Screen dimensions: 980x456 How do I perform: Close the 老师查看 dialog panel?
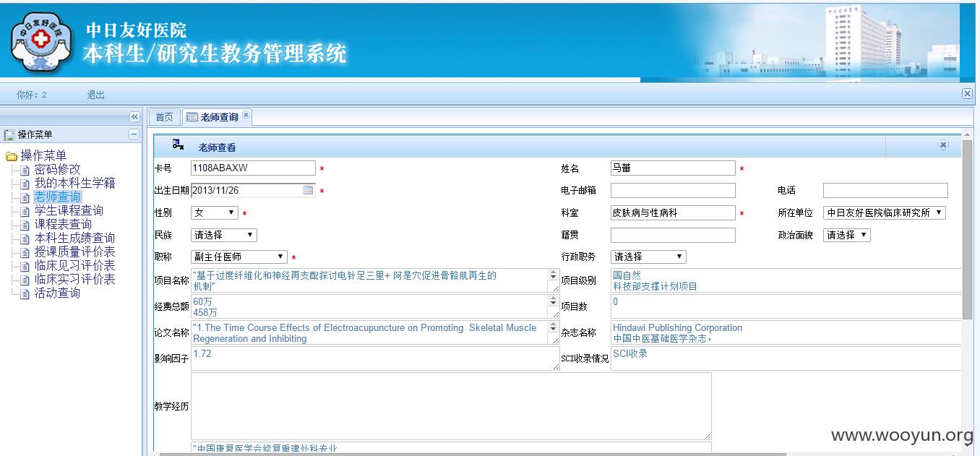tap(943, 145)
